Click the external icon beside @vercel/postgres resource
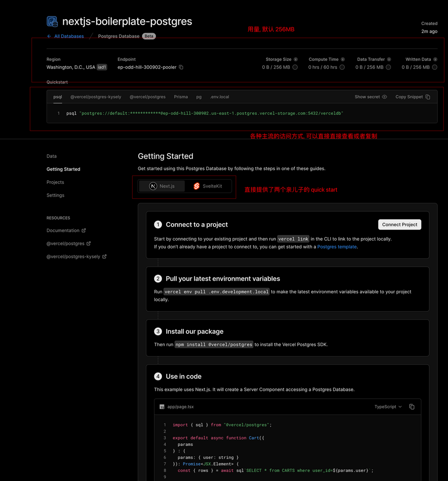Image resolution: width=448 pixels, height=481 pixels. [x=89, y=243]
